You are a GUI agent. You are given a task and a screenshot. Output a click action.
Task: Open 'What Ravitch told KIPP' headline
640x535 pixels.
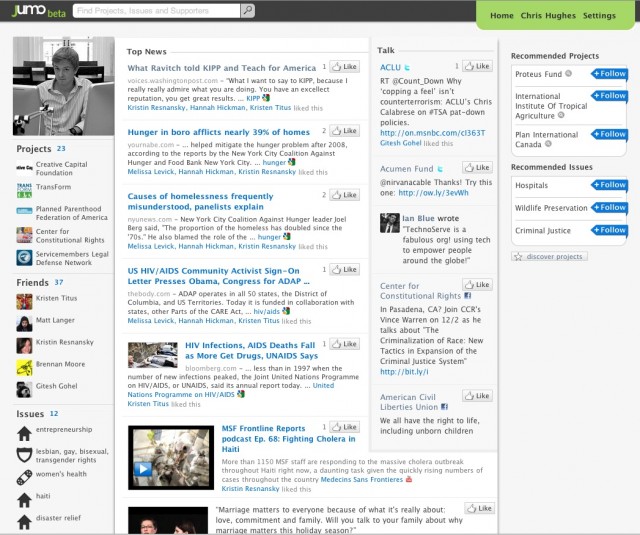(x=222, y=68)
